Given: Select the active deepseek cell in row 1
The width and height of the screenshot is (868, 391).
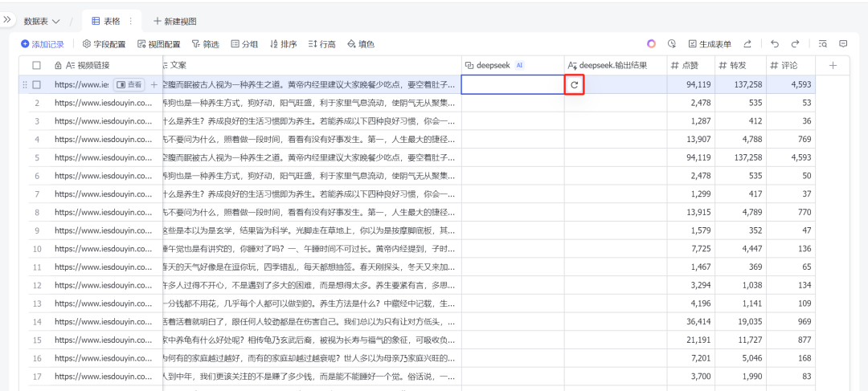Looking at the screenshot, I should click(513, 84).
